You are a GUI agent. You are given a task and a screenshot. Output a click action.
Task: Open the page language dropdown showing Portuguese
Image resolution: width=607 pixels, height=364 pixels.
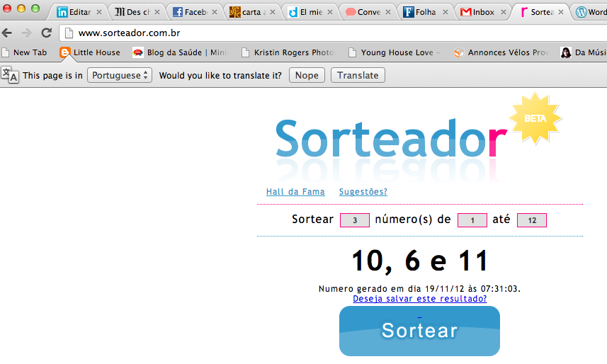[x=119, y=75]
